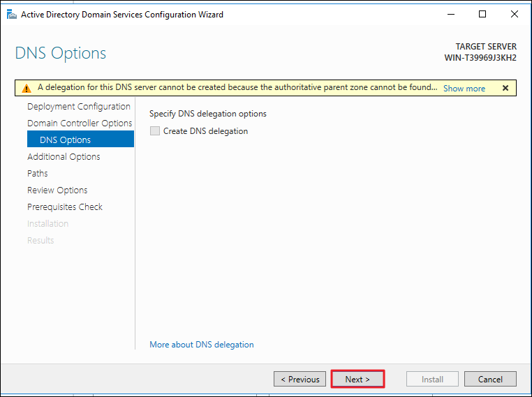Image resolution: width=532 pixels, height=397 pixels.
Task: Select Domain Controller Options step
Action: pos(80,123)
